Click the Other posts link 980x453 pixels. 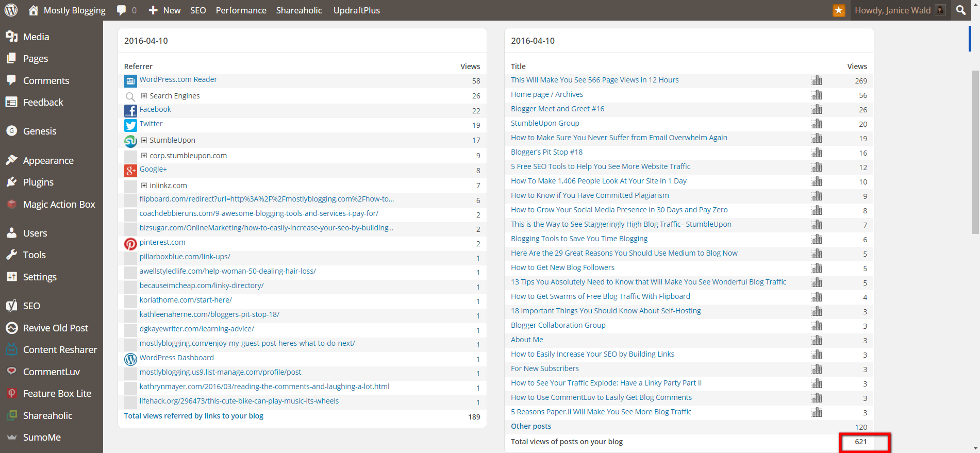click(x=531, y=426)
